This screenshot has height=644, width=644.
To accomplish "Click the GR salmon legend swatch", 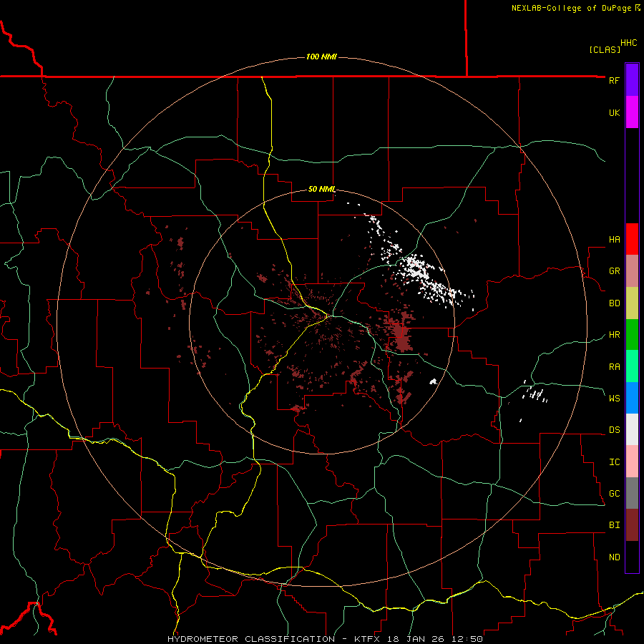I will click(x=632, y=271).
